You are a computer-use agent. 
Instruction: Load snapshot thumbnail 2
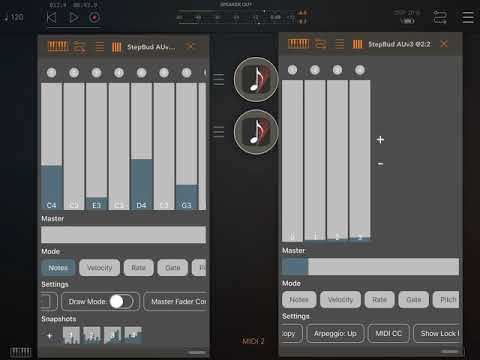click(x=92, y=335)
